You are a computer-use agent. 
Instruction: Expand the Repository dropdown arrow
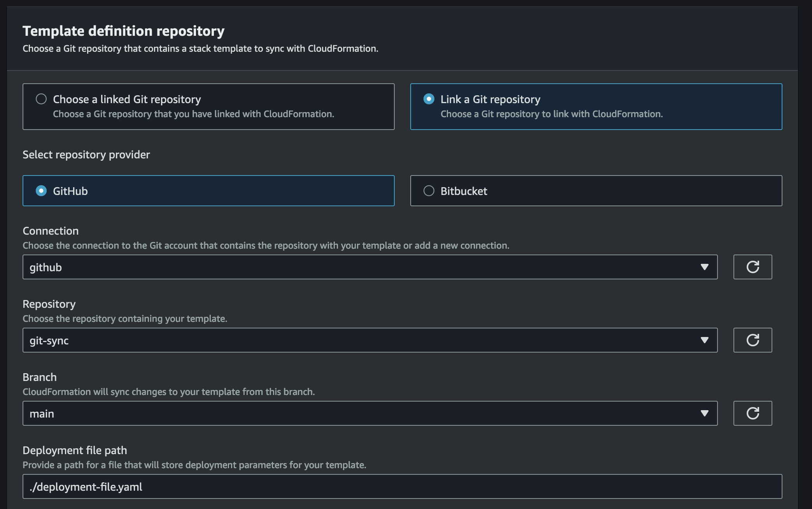(704, 340)
